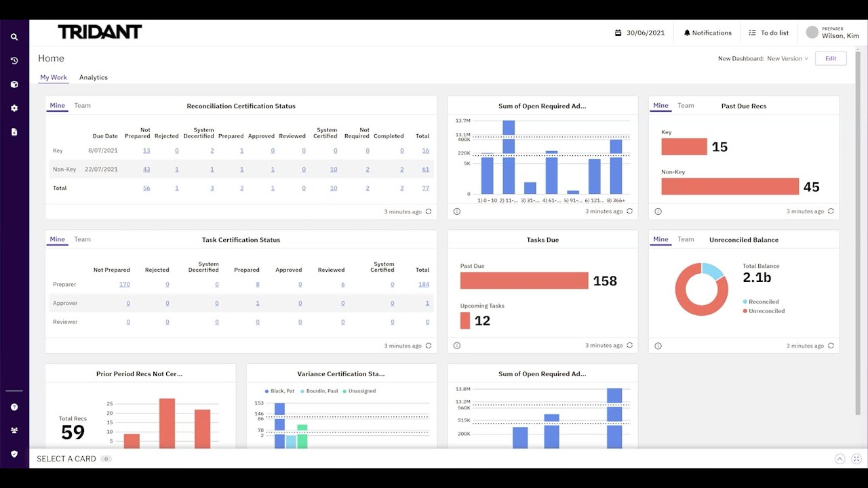Open the New Version dashboard dropdown

(787, 58)
